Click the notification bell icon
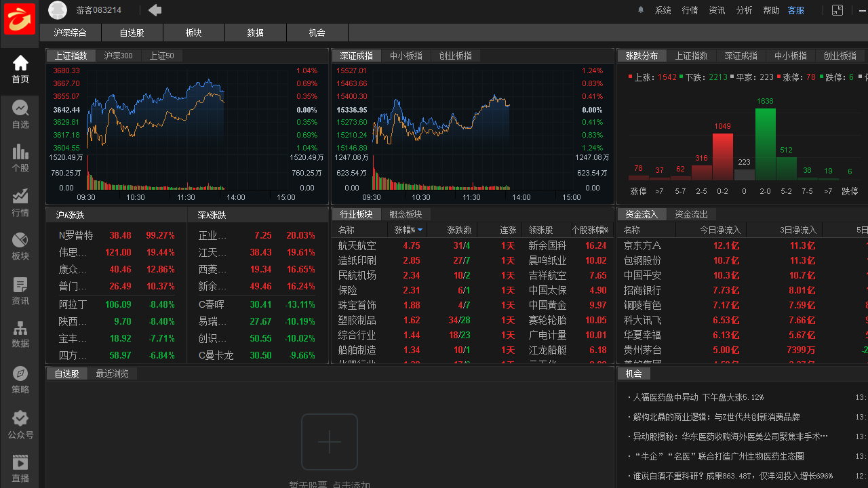Image resolution: width=868 pixels, height=488 pixels. [641, 10]
